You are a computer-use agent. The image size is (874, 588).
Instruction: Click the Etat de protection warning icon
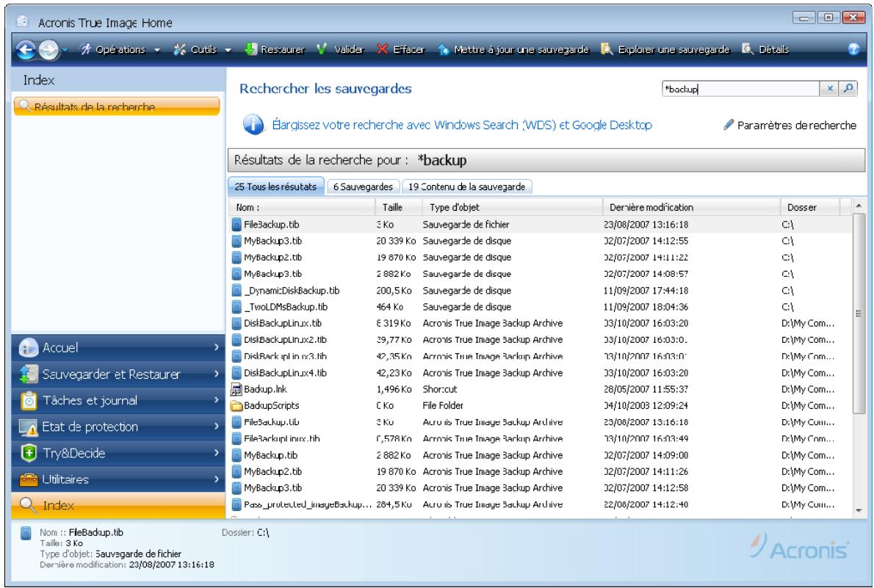pos(28,427)
